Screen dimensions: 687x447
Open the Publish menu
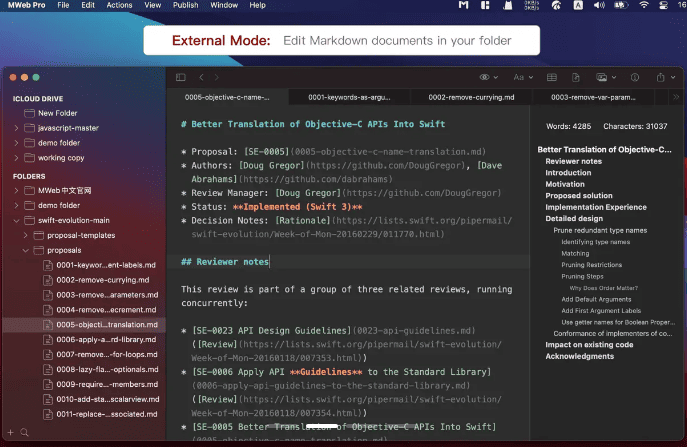tap(185, 5)
